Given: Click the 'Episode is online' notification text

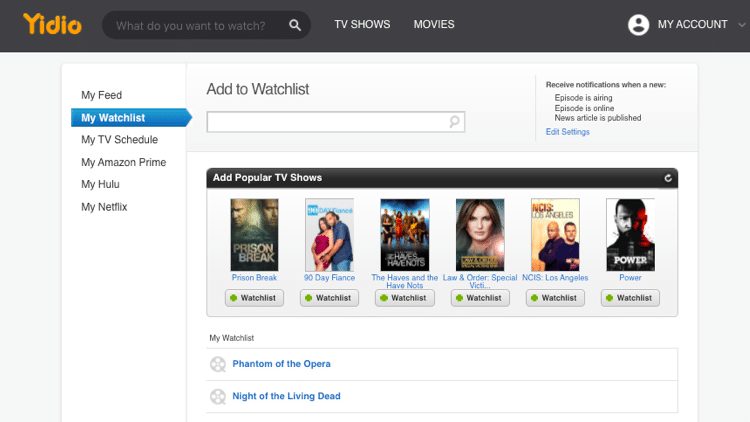Looking at the screenshot, I should click(x=584, y=108).
